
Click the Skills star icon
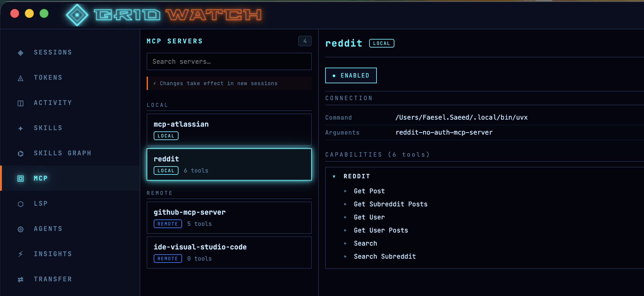(20, 128)
